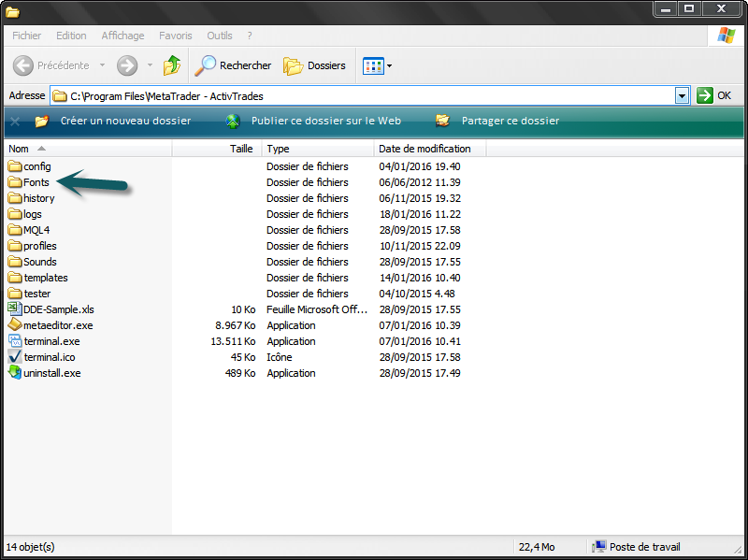Click the new folder creation icon

(41, 122)
